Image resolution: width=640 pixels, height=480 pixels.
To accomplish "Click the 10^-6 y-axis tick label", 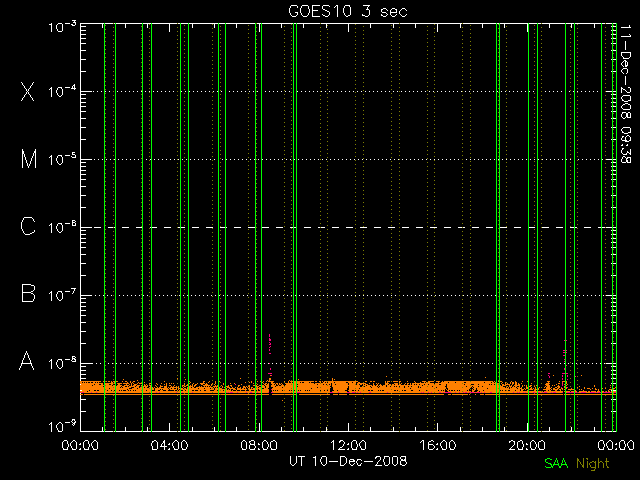I will tap(62, 227).
